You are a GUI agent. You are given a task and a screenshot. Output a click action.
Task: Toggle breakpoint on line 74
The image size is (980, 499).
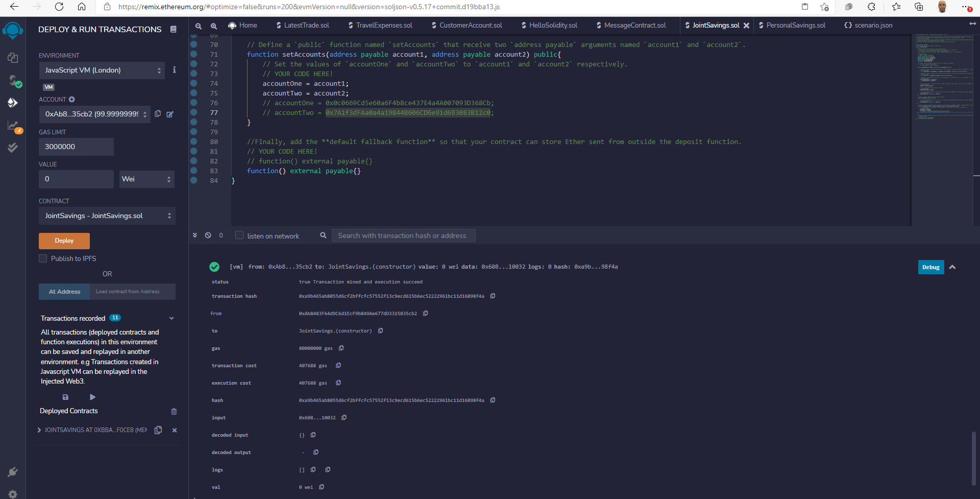(x=194, y=83)
